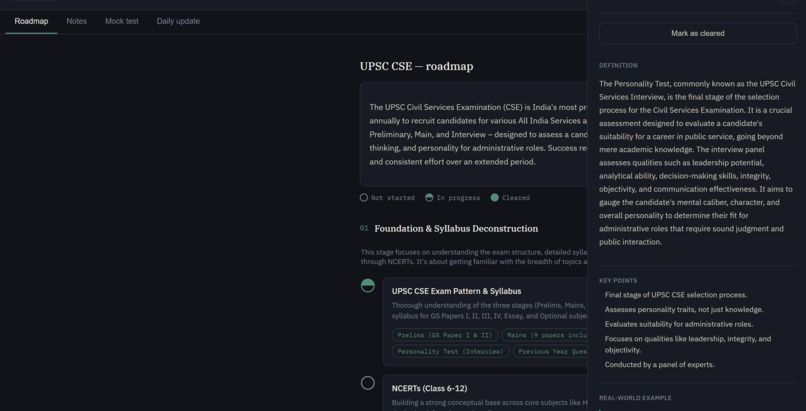Image resolution: width=806 pixels, height=411 pixels.
Task: Select the Prelims (GS Paper I & II) chip
Action: click(x=445, y=335)
